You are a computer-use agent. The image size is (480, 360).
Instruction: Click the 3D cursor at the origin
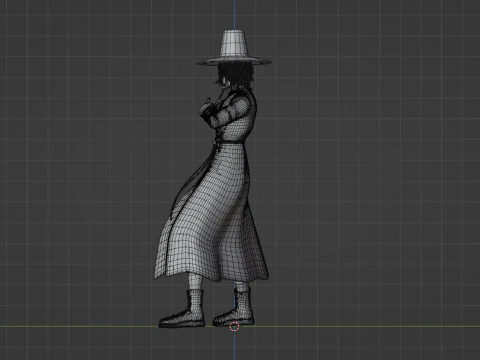[x=234, y=327]
